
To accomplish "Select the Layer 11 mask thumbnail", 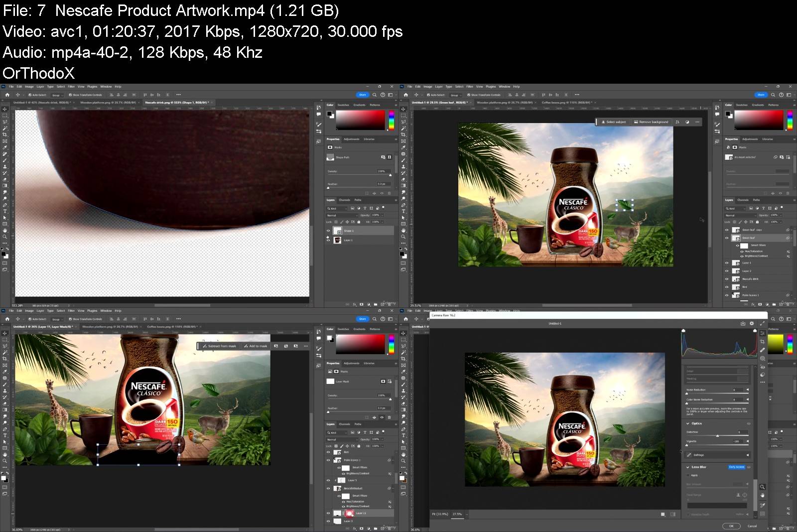I will click(x=350, y=513).
